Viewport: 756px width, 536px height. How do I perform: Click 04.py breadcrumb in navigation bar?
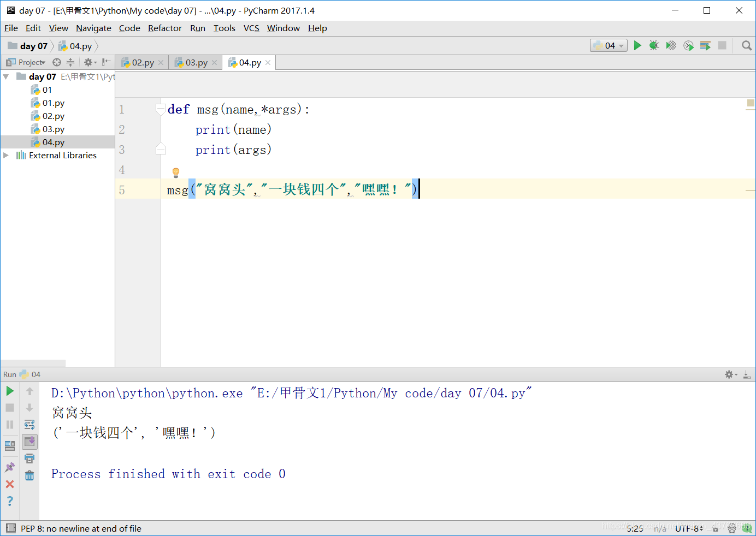point(75,46)
